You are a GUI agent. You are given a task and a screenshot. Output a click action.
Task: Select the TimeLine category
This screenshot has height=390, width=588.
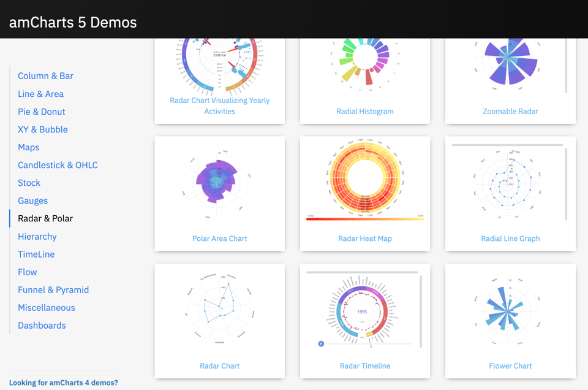pyautogui.click(x=36, y=254)
